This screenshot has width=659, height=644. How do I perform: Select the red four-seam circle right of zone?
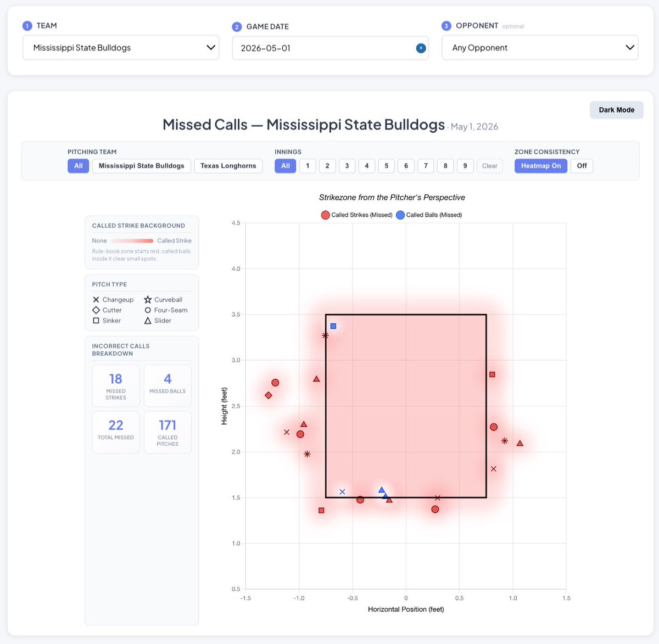(x=494, y=427)
